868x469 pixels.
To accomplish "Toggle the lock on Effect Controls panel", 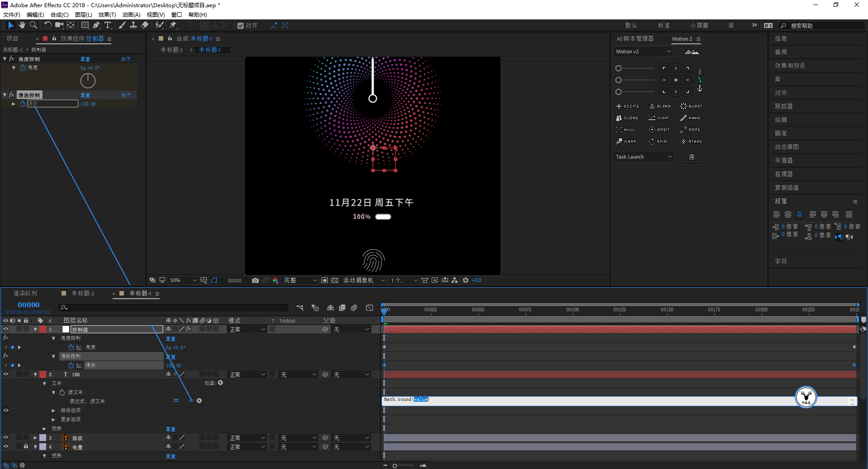I will pyautogui.click(x=54, y=38).
